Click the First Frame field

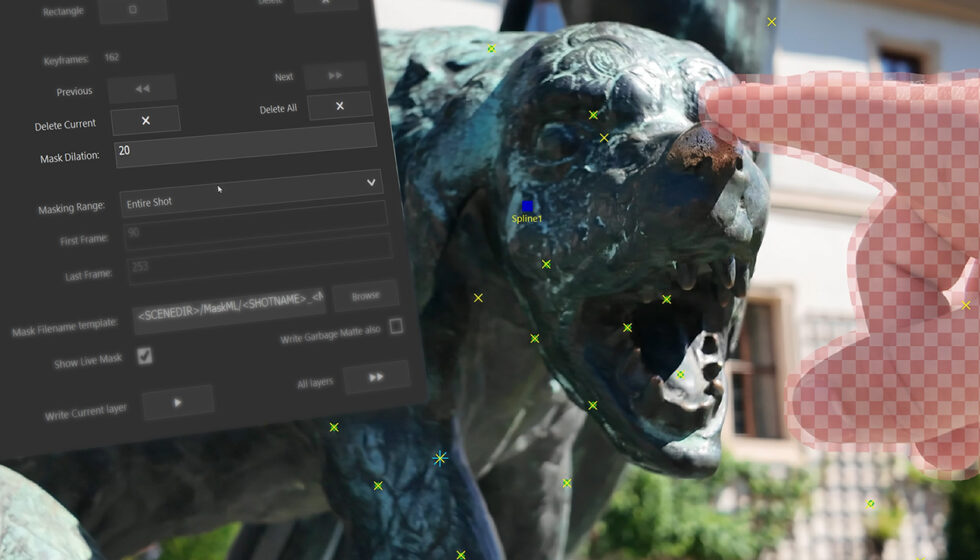point(256,226)
